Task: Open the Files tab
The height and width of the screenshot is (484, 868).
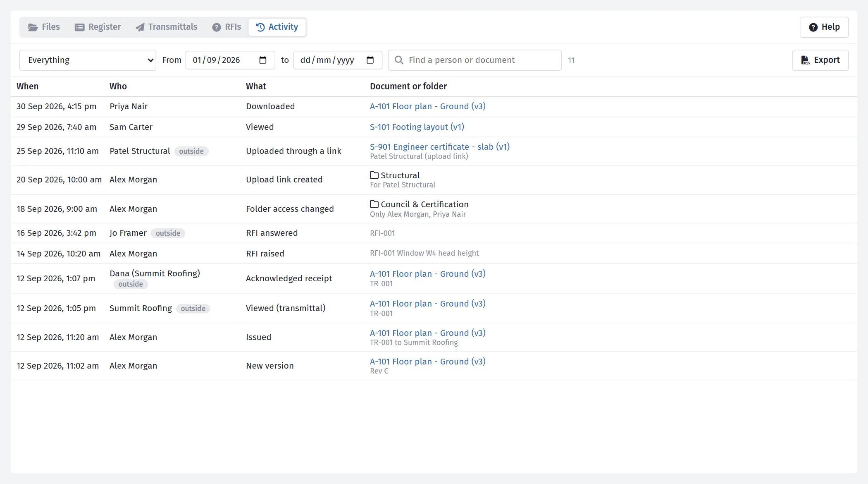Action: pos(44,27)
